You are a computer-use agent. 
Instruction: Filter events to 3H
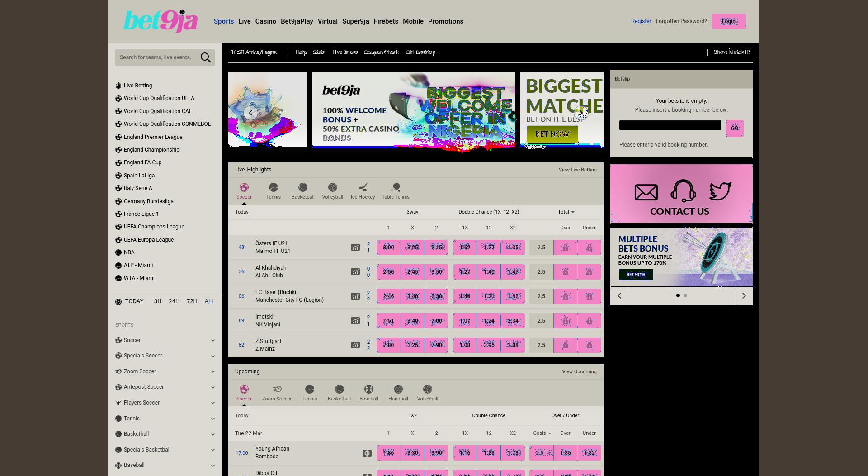click(158, 301)
